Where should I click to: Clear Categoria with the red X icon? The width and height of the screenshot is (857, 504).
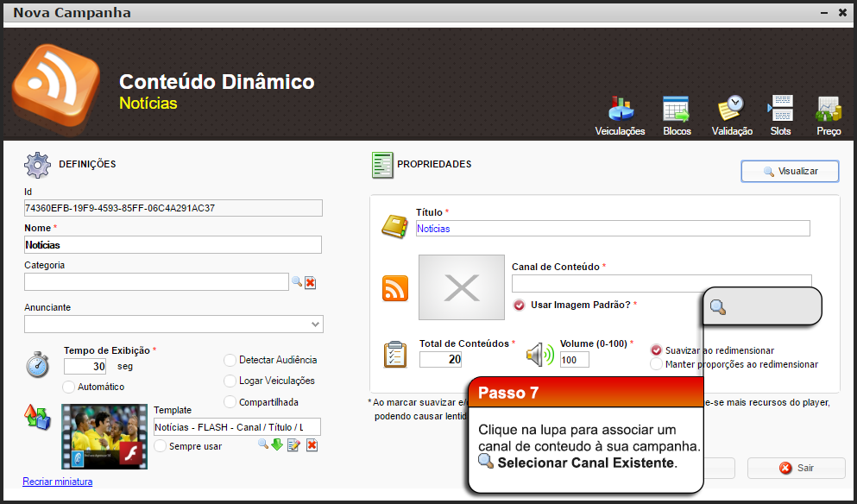pos(311,282)
